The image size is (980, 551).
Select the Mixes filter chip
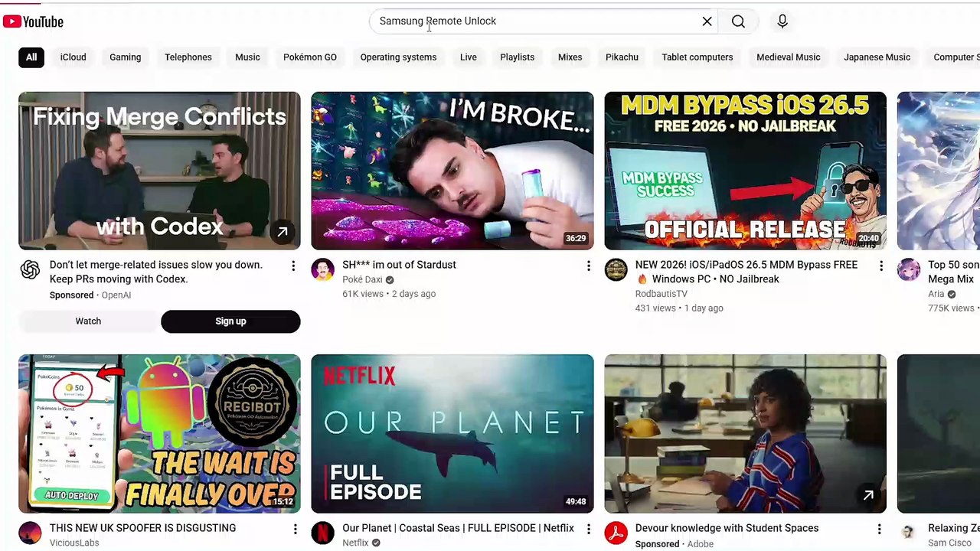click(570, 57)
